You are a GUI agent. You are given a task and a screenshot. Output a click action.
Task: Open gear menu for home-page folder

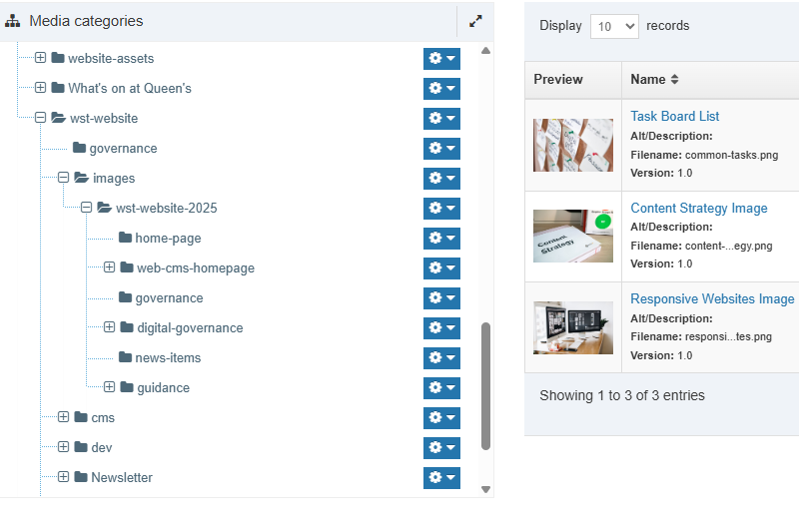click(x=441, y=239)
